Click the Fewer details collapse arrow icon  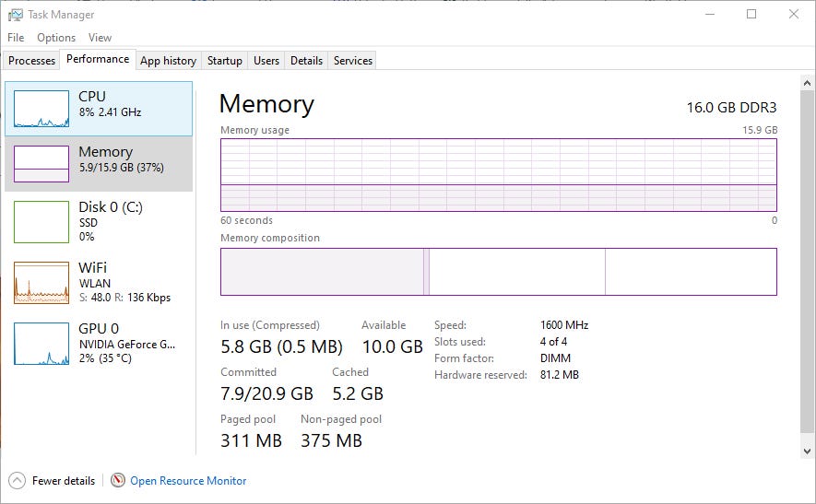tap(17, 481)
